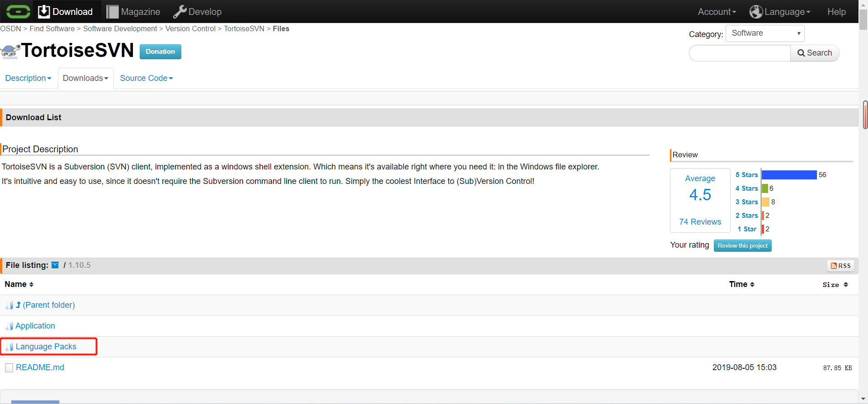Click the blue 5 Stars rating bar
868x404 pixels.
pyautogui.click(x=789, y=175)
